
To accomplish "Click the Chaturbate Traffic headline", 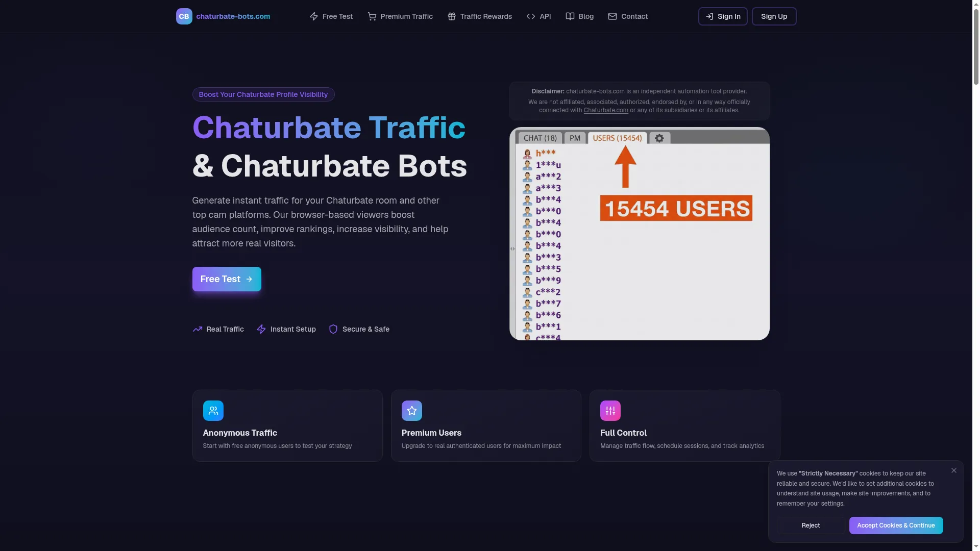I will point(329,128).
